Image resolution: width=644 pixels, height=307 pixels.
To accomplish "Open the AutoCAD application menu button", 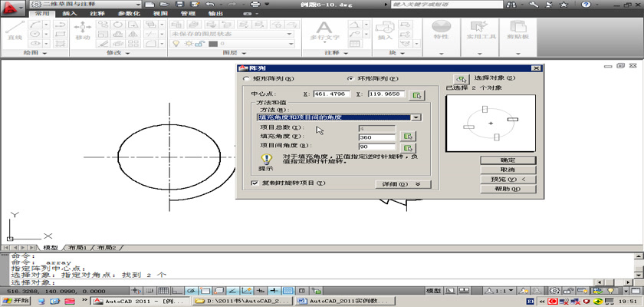I will (x=13, y=8).
